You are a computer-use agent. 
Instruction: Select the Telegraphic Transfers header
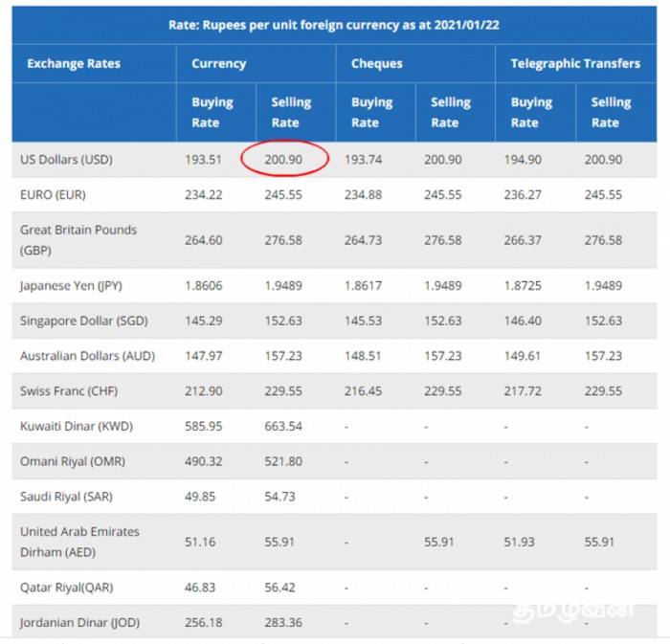(x=574, y=64)
